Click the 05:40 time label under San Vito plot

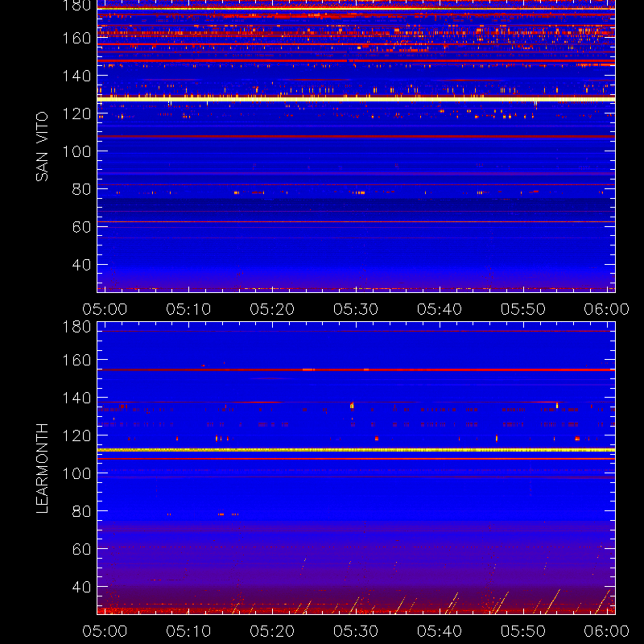(x=440, y=309)
